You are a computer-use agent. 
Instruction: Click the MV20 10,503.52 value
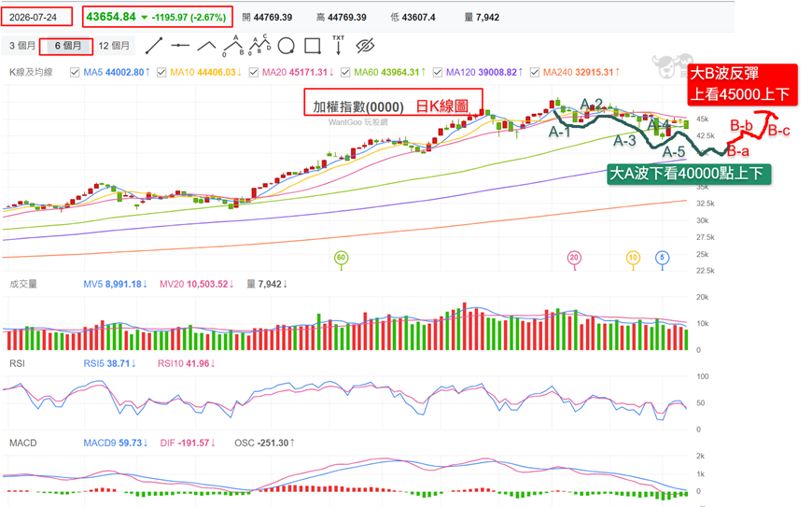click(196, 284)
